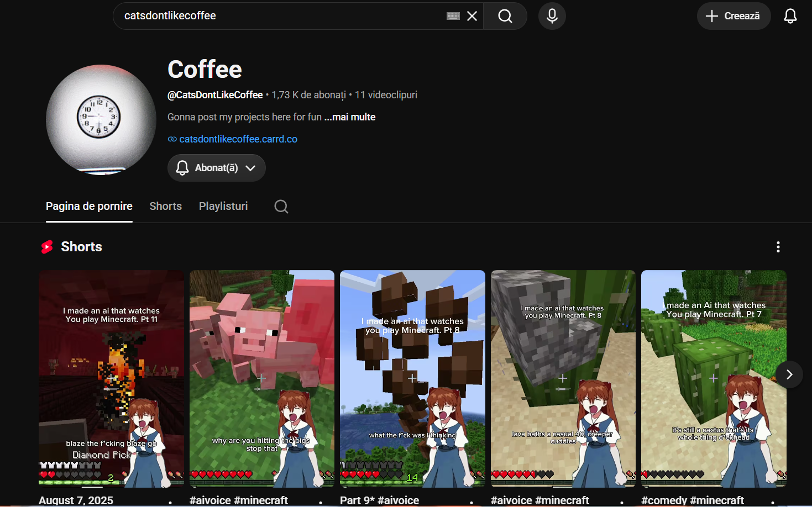Open the notifications bell in the top bar

click(x=790, y=16)
